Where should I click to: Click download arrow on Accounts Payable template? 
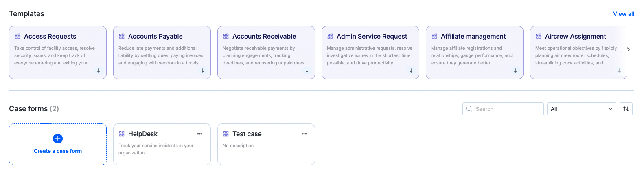click(203, 71)
